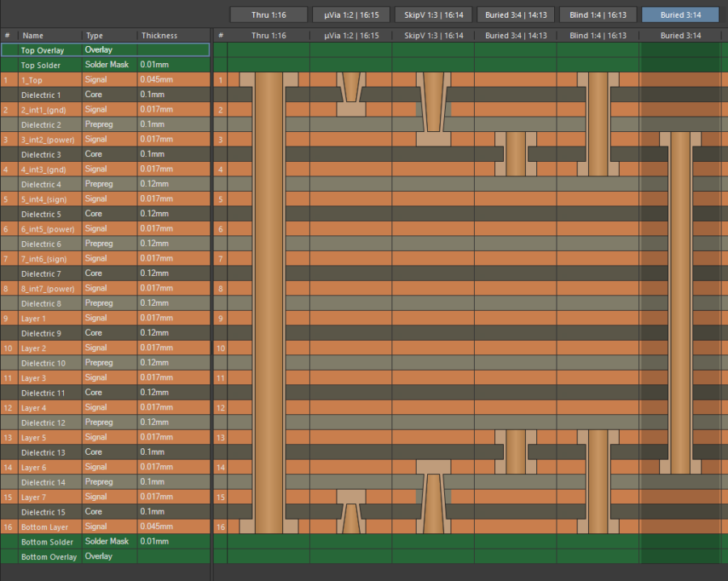Click the Name column header
Screen dimensions: 728x581
pos(33,36)
